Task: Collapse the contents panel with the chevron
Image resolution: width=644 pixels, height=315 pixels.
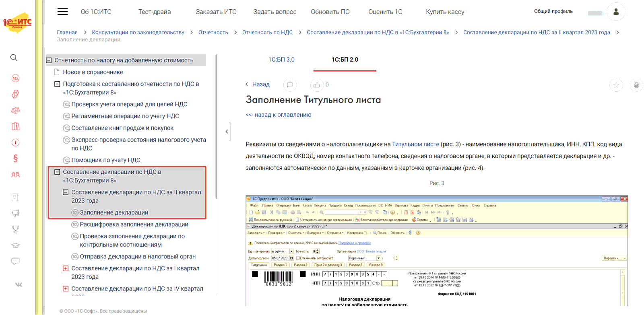Action: [227, 132]
